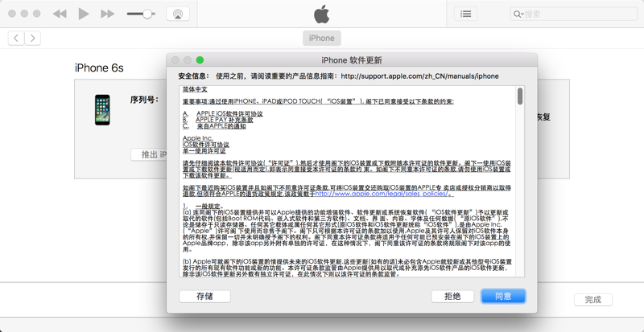Click the Apple logo in the toolbar

[x=321, y=14]
